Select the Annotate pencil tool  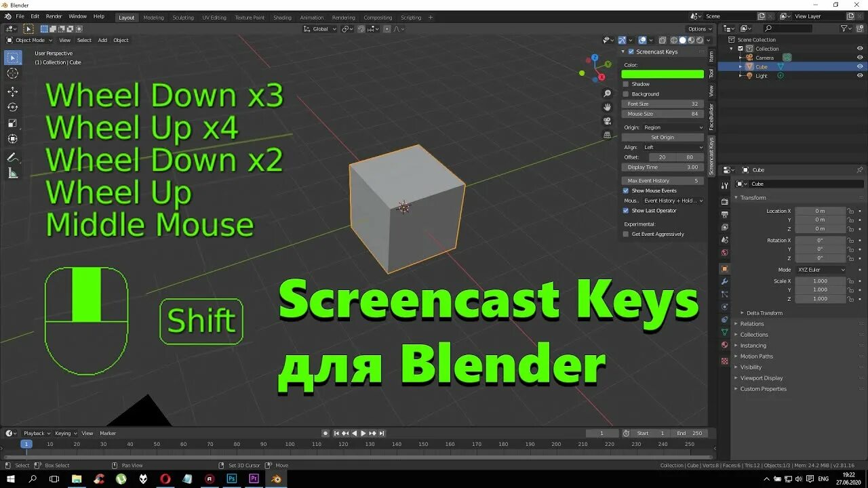pyautogui.click(x=13, y=157)
